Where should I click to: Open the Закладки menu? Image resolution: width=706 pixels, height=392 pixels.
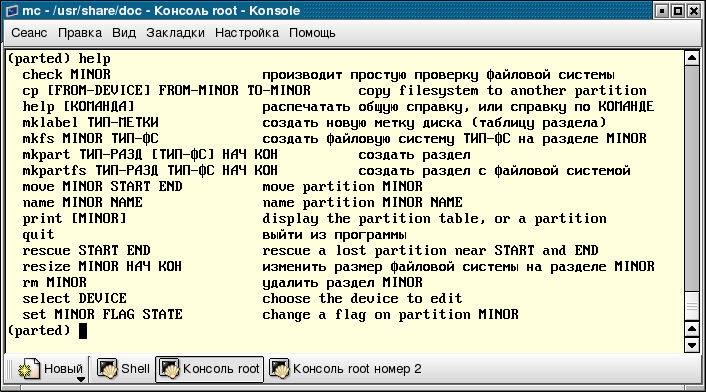[175, 33]
